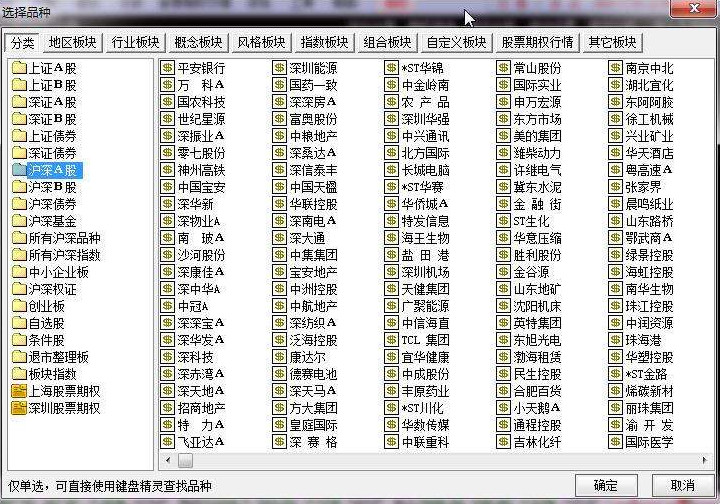The height and width of the screenshot is (504, 720).
Task: Switch to the 风格板块 tab
Action: pos(261,43)
